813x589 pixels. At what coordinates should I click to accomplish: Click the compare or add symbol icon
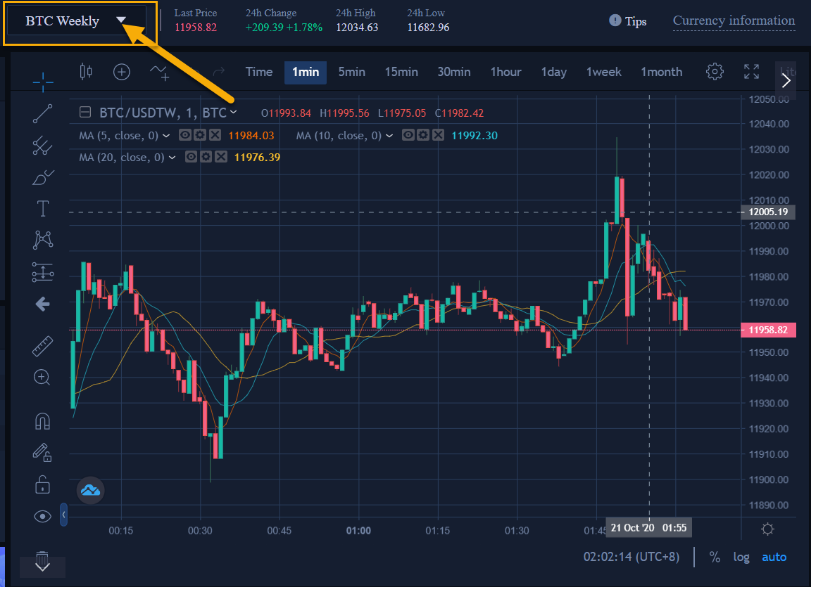tap(121, 72)
